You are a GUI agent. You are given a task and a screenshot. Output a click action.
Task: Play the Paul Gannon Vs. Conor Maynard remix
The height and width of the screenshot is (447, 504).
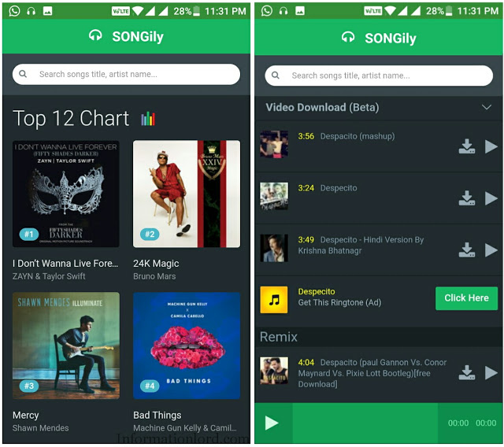[x=491, y=372]
